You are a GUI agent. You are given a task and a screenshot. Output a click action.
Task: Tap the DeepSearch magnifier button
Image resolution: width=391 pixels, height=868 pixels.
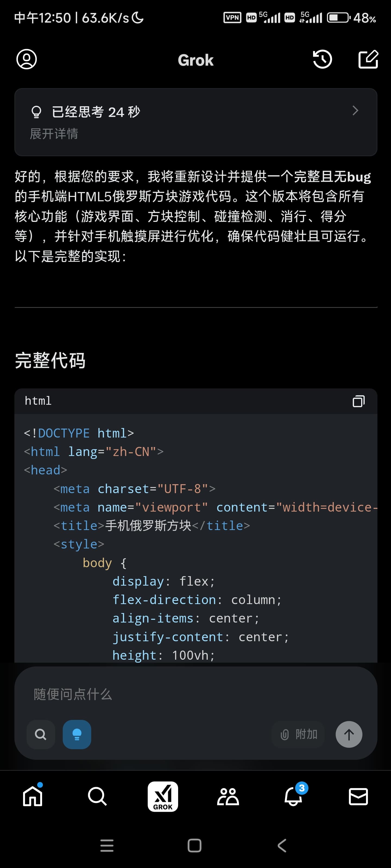41,734
